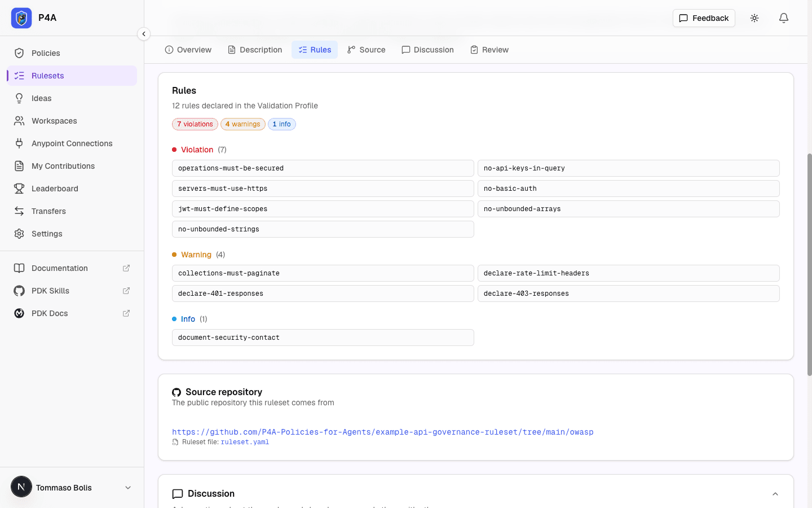Image resolution: width=812 pixels, height=508 pixels.
Task: Open the notifications bell
Action: (x=784, y=18)
